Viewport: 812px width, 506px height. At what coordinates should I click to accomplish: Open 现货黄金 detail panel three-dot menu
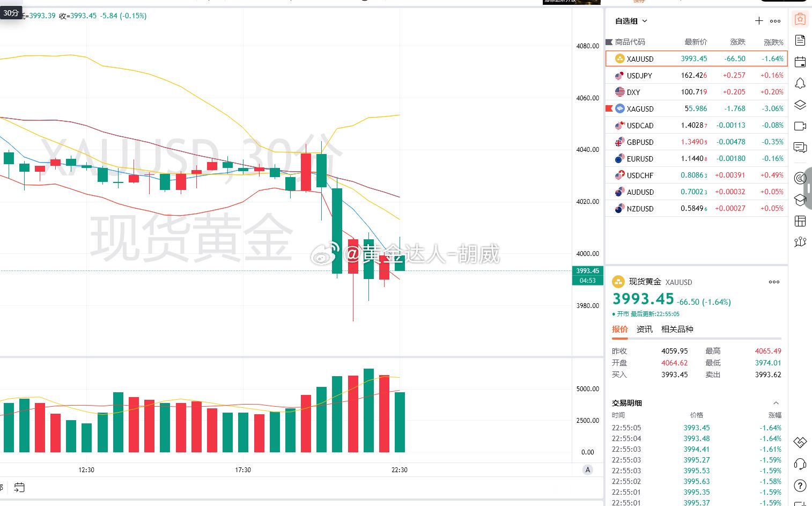tap(774, 282)
